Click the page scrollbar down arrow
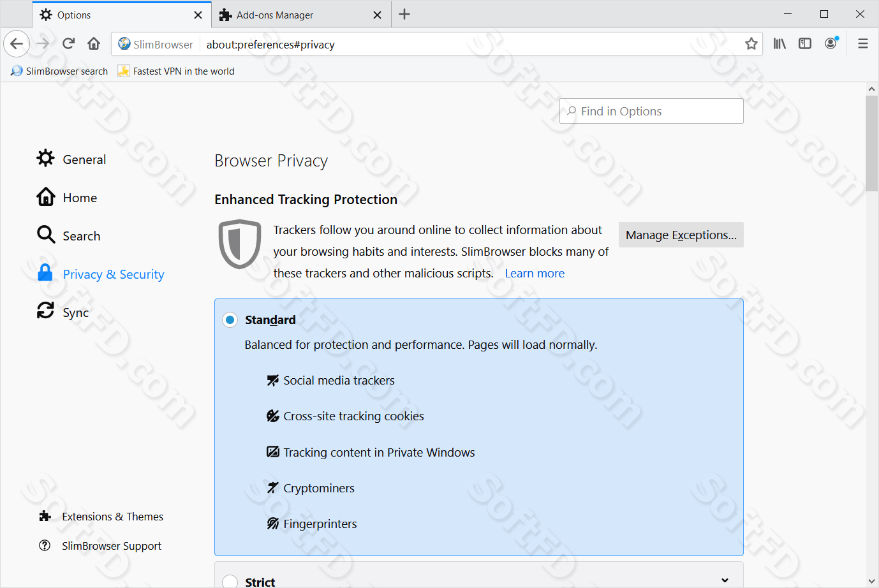Screen dimensions: 879x588 pos(872,581)
